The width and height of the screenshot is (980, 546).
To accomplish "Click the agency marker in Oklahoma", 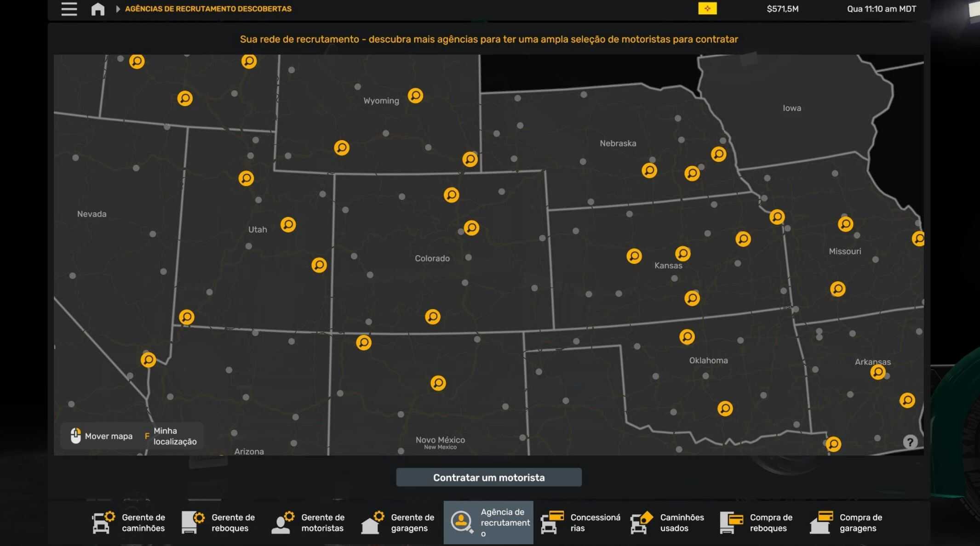I will click(x=687, y=337).
